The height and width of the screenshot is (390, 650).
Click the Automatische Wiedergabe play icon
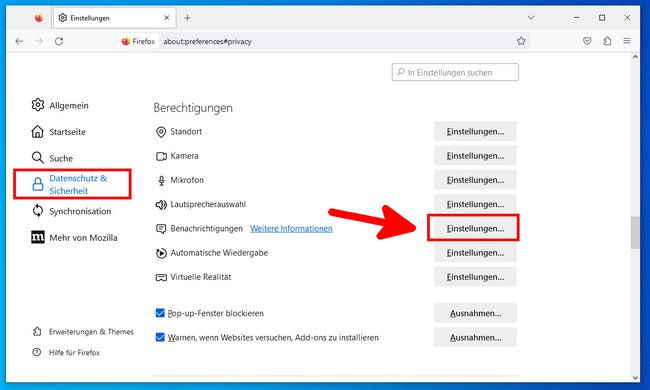[x=161, y=253]
